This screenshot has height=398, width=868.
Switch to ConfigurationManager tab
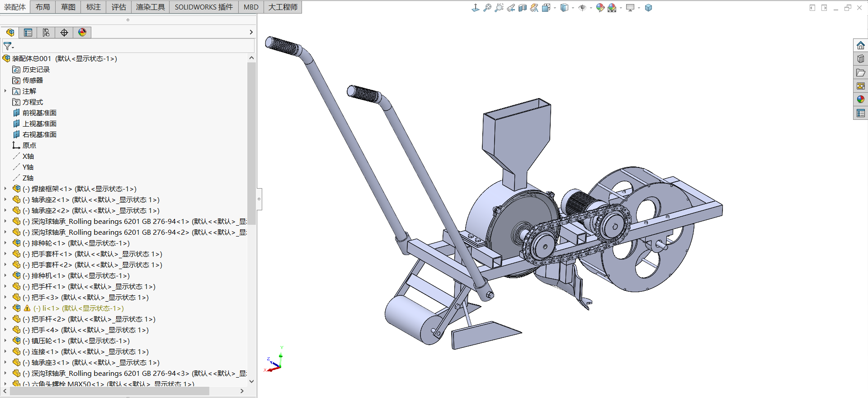(46, 33)
